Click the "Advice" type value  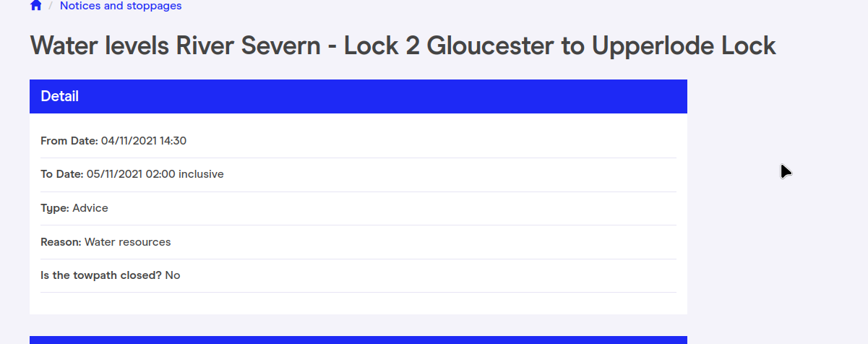tap(90, 208)
